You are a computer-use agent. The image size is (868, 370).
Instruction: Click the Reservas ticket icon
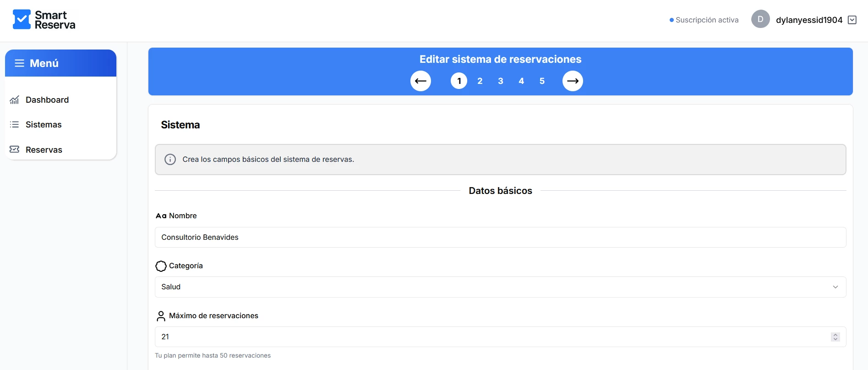(x=15, y=149)
